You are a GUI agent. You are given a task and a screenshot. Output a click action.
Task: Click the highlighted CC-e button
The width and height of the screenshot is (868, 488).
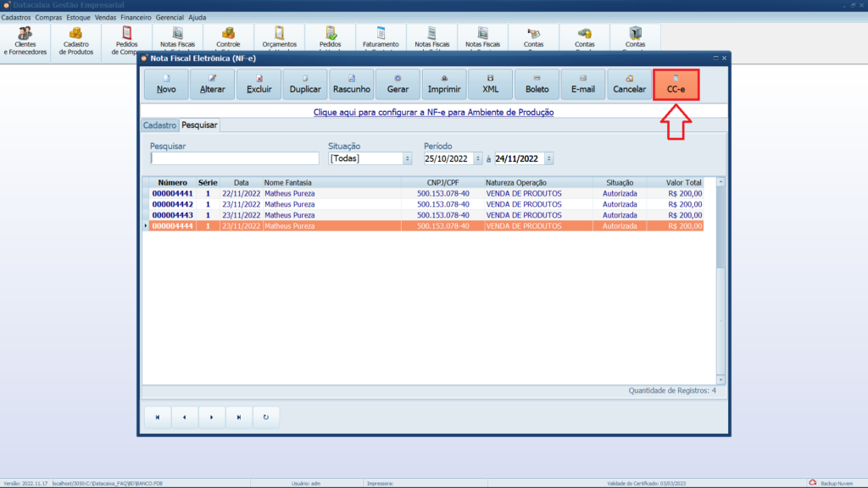point(676,85)
